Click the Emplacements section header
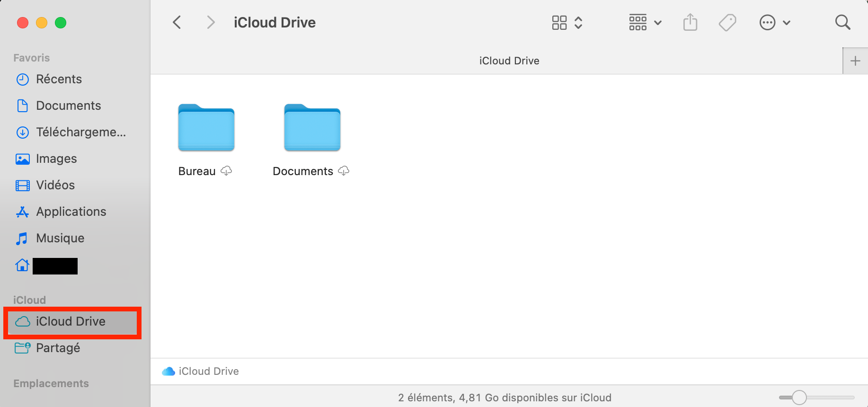Screen dimensions: 868x407 click(51, 383)
